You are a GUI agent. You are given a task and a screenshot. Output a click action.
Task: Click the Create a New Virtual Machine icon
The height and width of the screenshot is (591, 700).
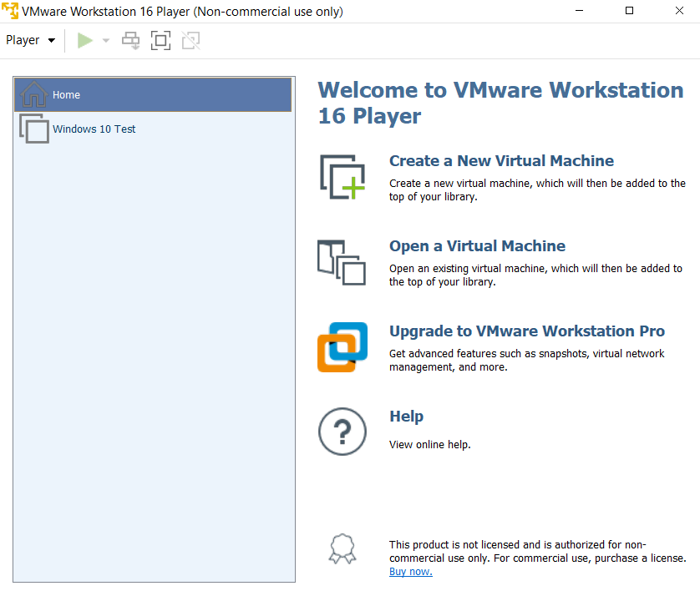tap(342, 177)
